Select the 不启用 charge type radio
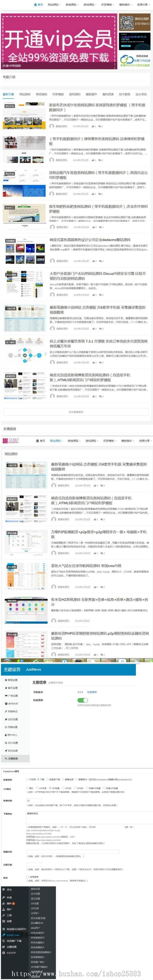This screenshot has height=980, width=153. coord(28,779)
